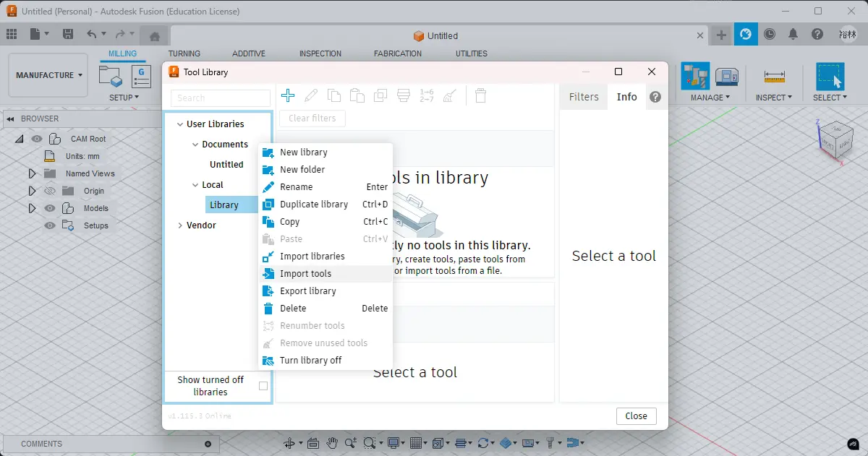Close the Untitled document tab
The image size is (868, 456).
point(699,35)
